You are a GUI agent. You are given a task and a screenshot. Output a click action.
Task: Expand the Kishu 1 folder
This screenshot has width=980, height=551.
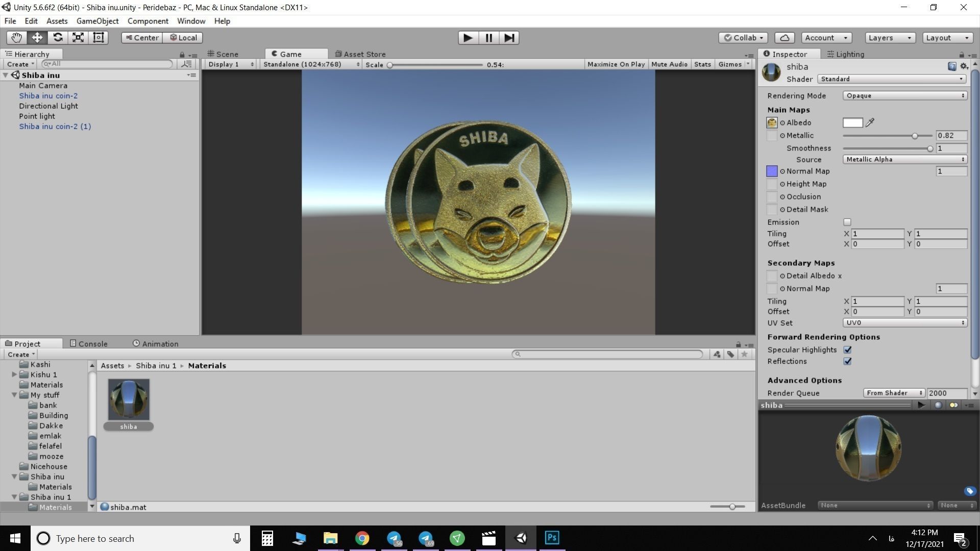tap(14, 374)
